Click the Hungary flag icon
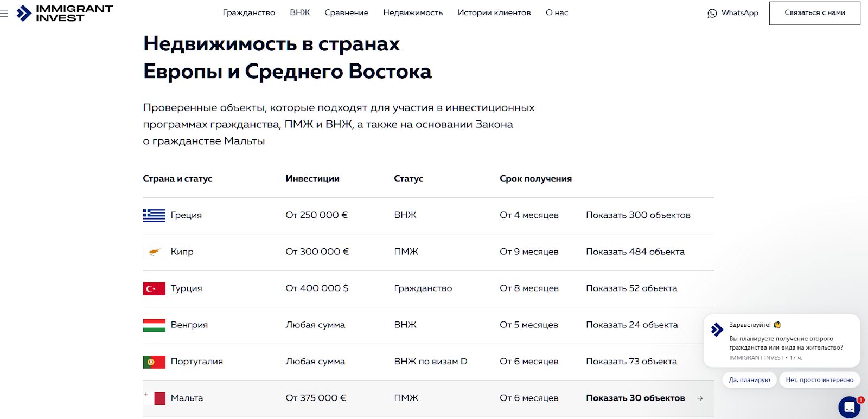868x419 pixels. pyautogui.click(x=154, y=325)
